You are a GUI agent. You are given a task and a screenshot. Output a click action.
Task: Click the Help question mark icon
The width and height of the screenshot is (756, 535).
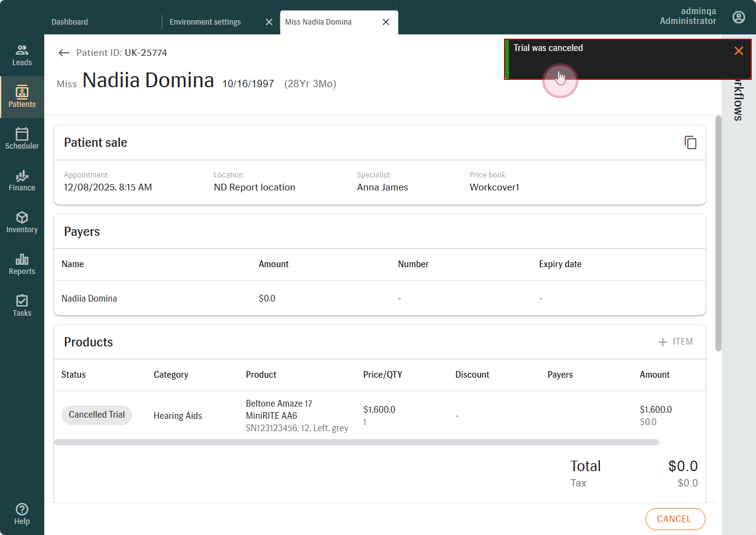click(x=22, y=509)
